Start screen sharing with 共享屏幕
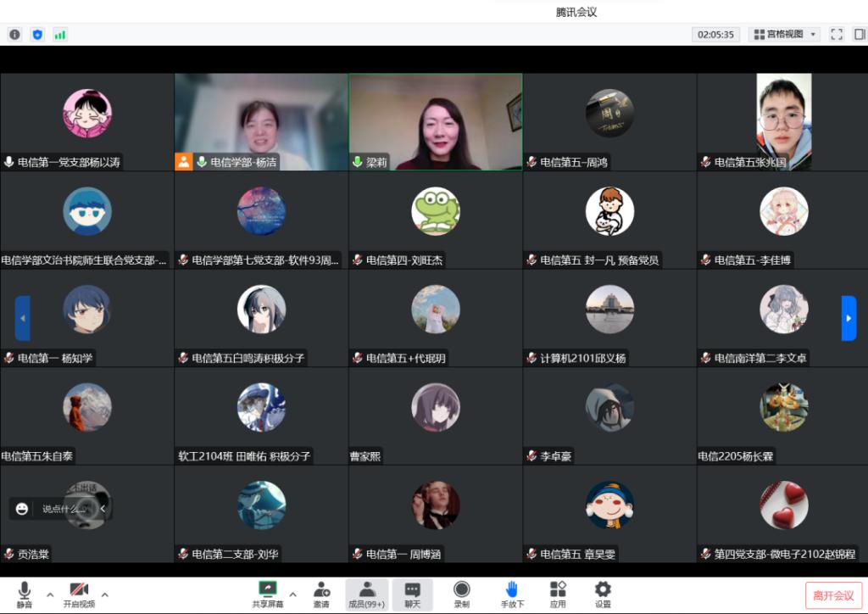This screenshot has width=868, height=614. (267, 594)
